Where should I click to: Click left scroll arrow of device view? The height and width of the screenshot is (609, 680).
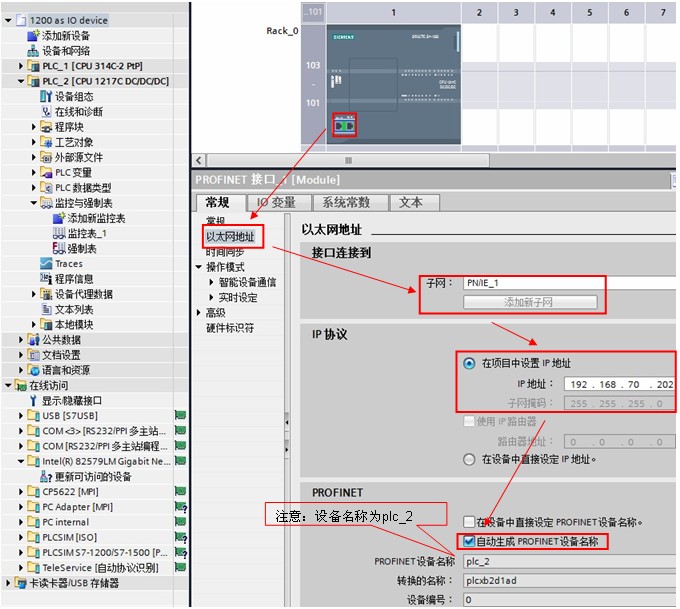(199, 160)
